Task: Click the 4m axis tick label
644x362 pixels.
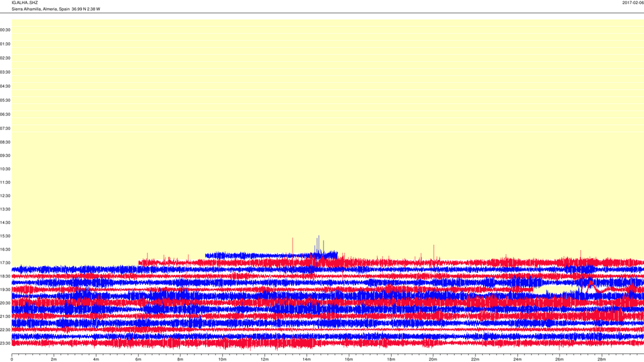Action: point(96,359)
